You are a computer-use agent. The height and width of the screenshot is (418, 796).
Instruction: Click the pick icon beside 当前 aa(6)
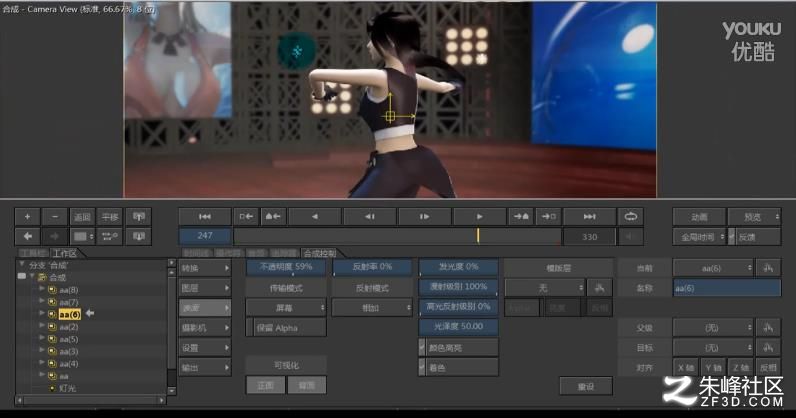(768, 268)
